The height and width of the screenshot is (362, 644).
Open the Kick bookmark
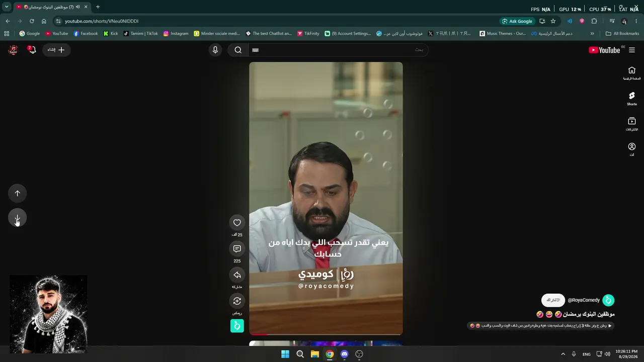click(111, 34)
